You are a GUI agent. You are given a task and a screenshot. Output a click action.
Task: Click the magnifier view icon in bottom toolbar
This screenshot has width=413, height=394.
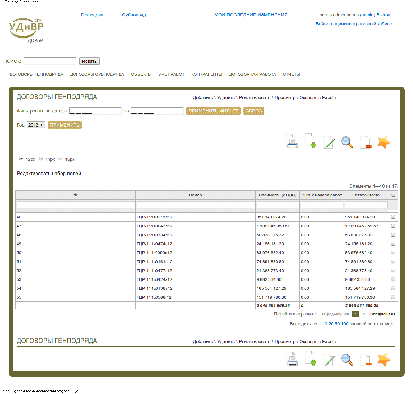[347, 360]
